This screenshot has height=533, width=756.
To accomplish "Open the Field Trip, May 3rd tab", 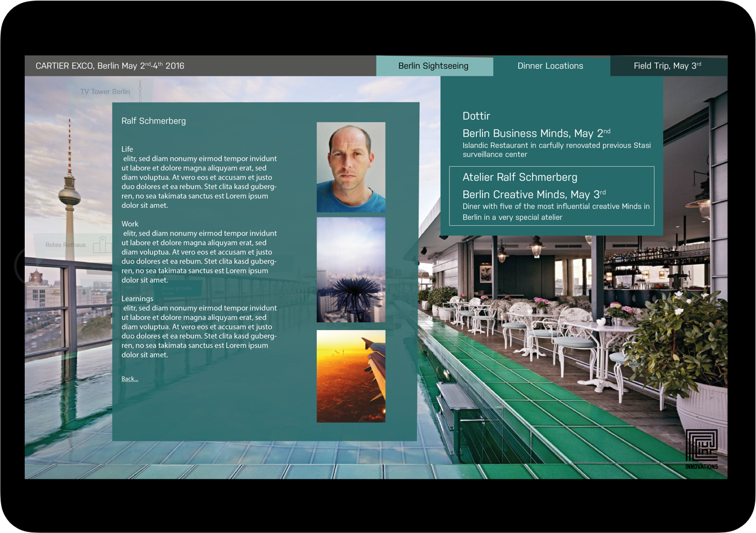I will (x=668, y=66).
